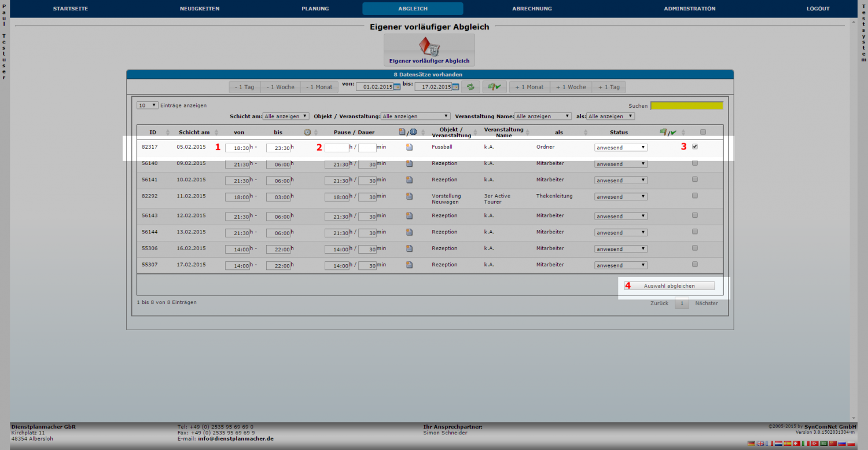Open ABRECHNUNG in the top menu

[x=532, y=9]
